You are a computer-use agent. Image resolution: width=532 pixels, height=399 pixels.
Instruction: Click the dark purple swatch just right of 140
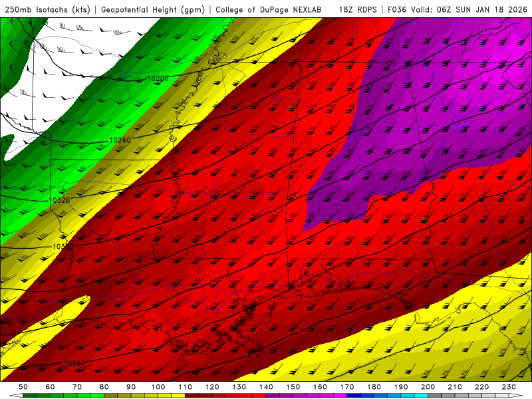coord(273,396)
